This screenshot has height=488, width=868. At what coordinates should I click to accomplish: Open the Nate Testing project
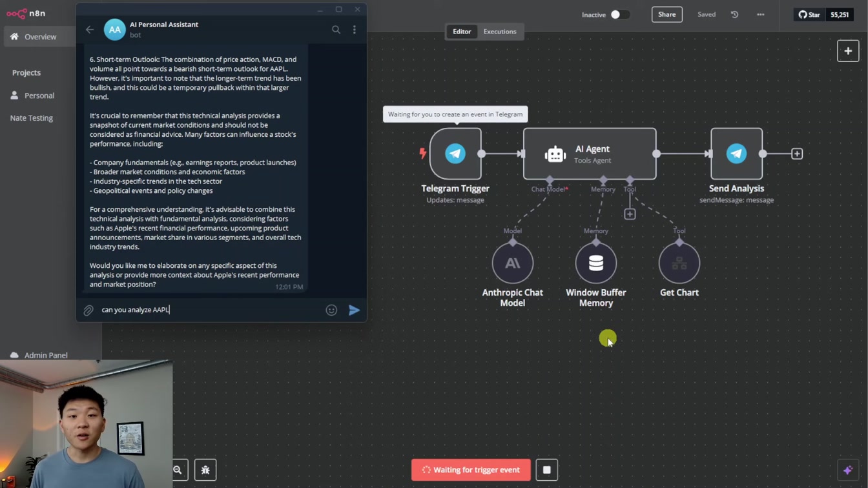tap(32, 118)
